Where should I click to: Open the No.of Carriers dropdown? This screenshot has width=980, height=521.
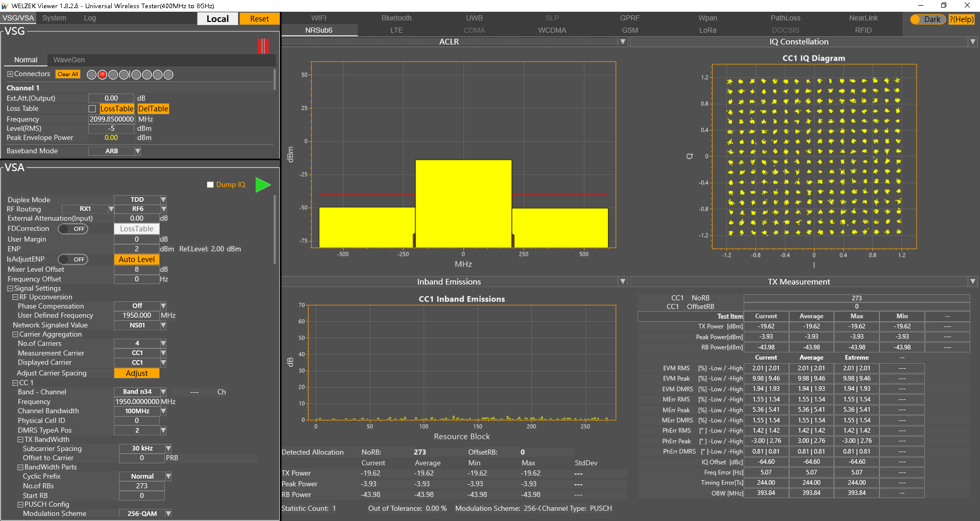[x=163, y=343]
